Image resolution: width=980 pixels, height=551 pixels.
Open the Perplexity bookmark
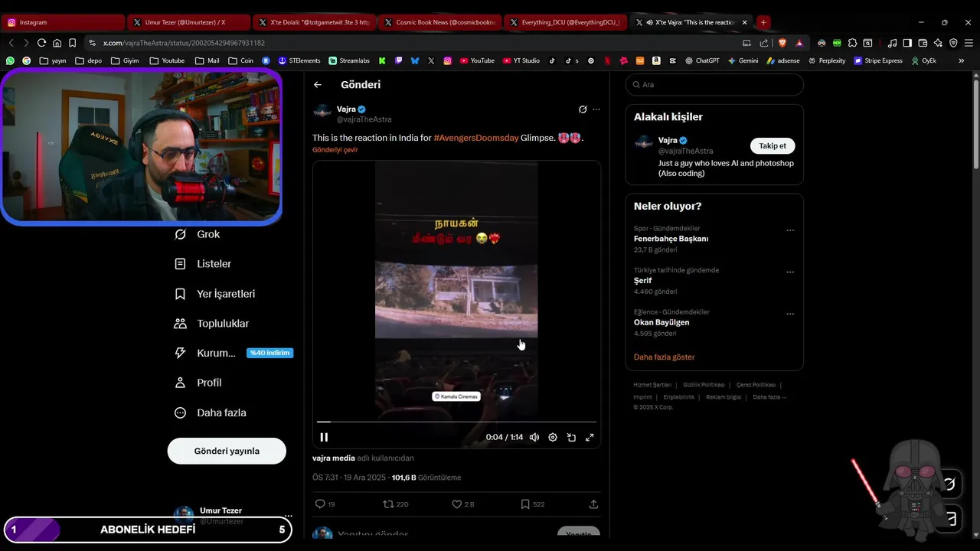pos(827,60)
